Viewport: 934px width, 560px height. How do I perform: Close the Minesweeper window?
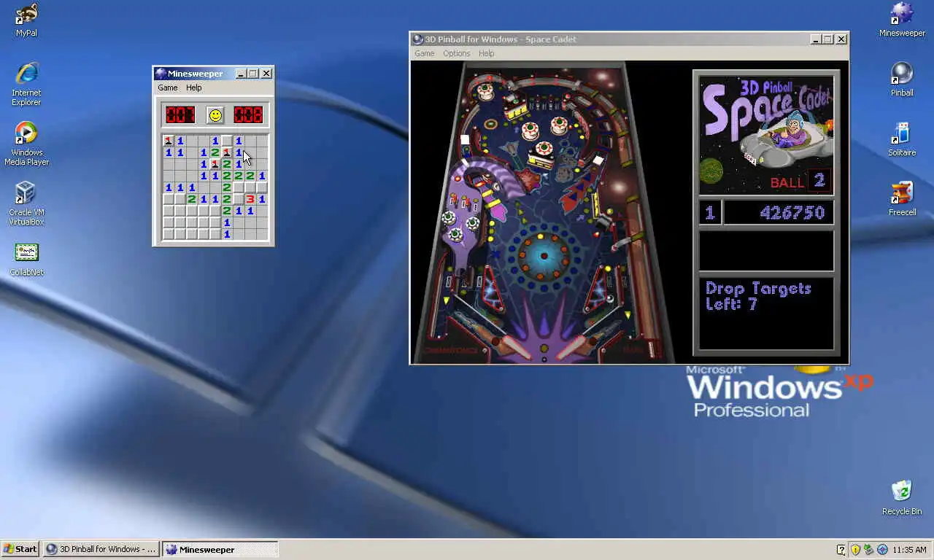point(266,74)
